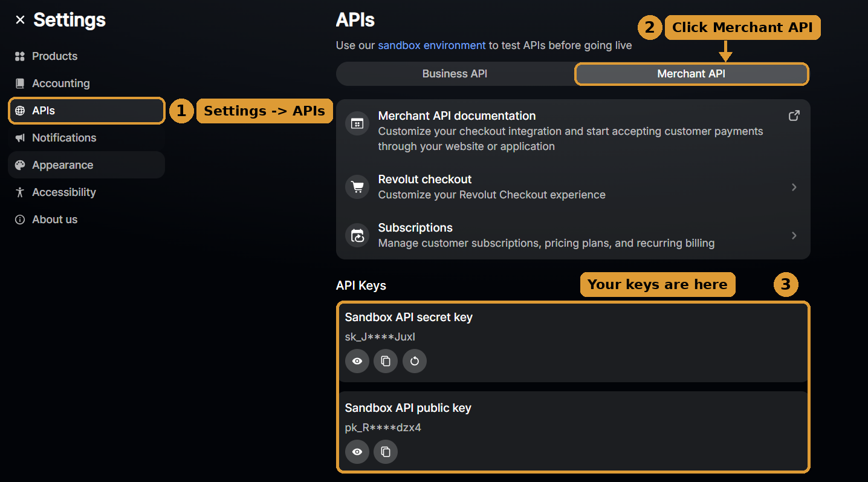
Task: Close Settings with the X icon
Action: [20, 20]
